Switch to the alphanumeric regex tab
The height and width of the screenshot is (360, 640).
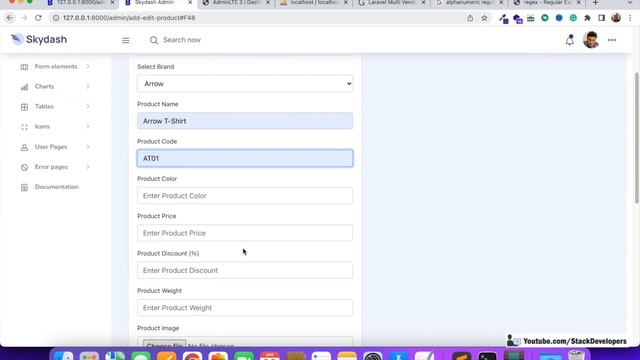tap(468, 3)
